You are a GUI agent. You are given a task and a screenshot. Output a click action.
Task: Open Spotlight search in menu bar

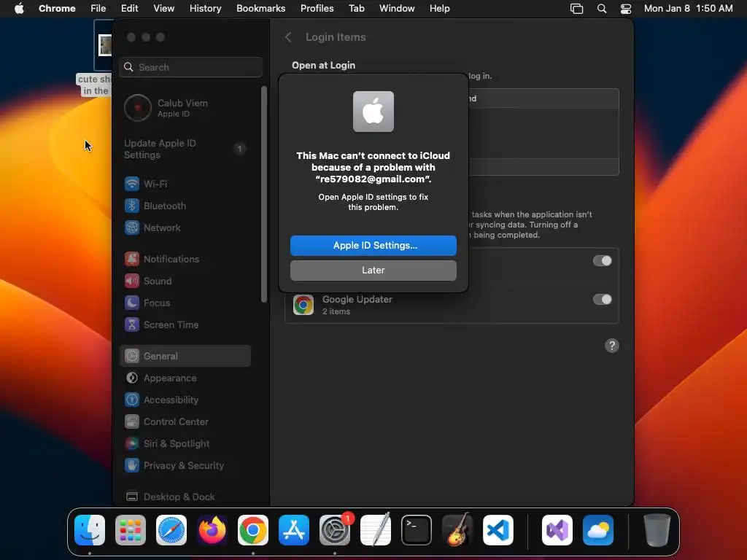pyautogui.click(x=602, y=9)
